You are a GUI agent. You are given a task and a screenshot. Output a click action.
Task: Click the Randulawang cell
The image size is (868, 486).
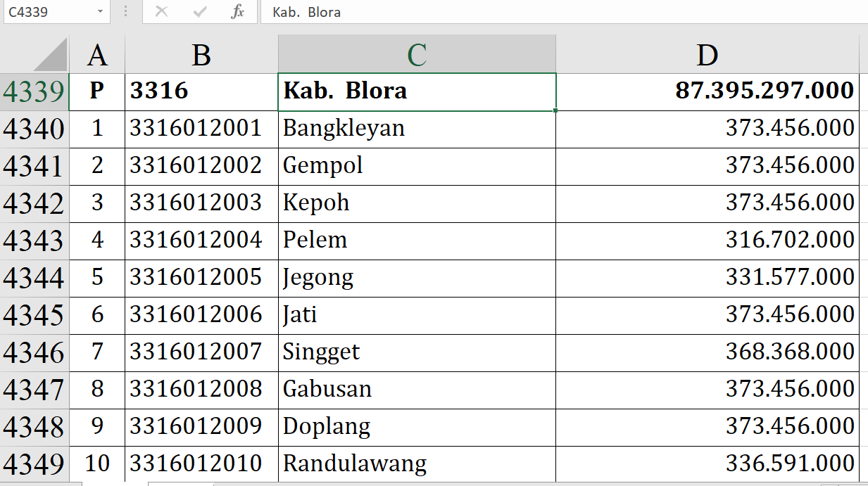[x=417, y=464]
